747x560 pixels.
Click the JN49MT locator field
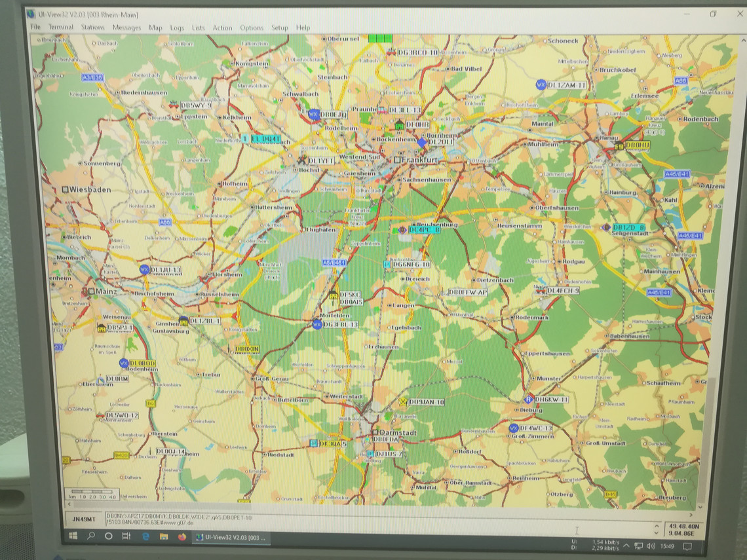[x=84, y=519]
